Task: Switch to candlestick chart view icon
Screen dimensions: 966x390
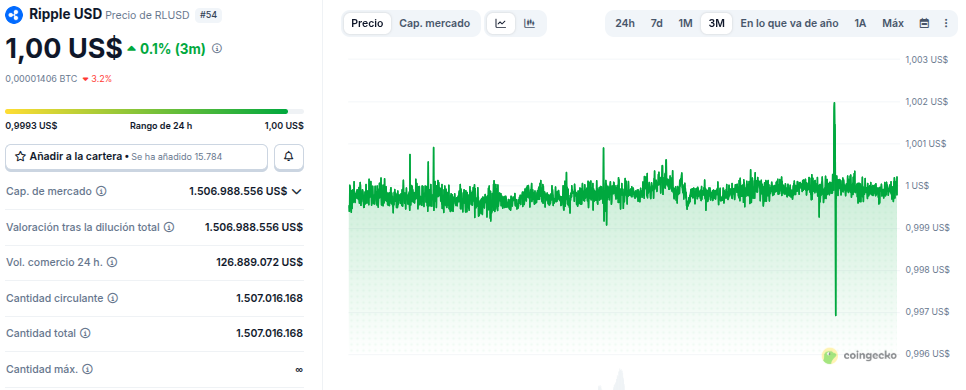Action: coord(529,23)
